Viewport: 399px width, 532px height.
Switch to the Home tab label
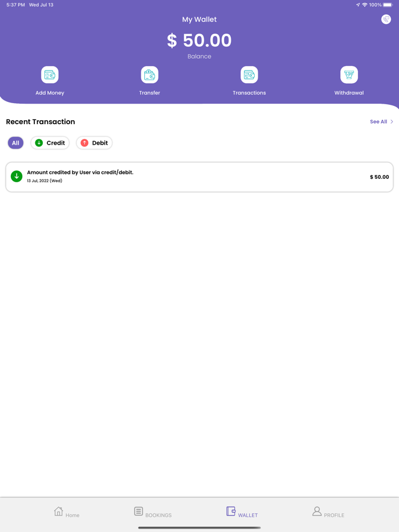(x=72, y=515)
